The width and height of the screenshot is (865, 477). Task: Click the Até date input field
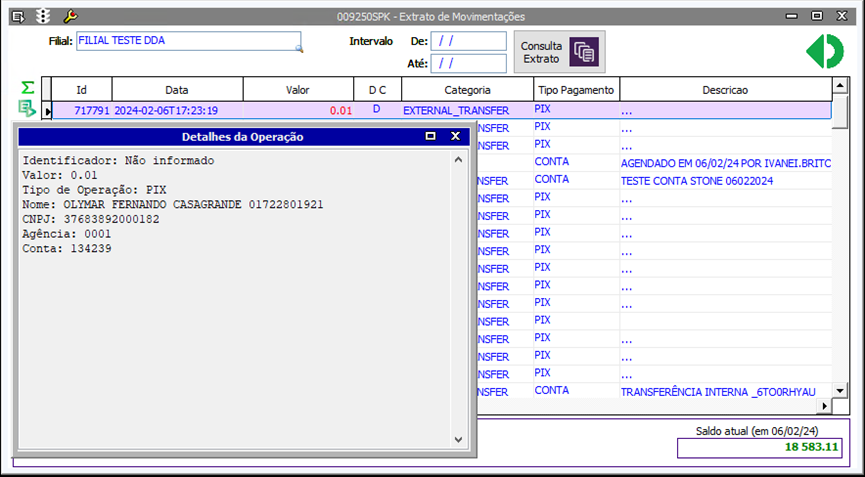468,63
